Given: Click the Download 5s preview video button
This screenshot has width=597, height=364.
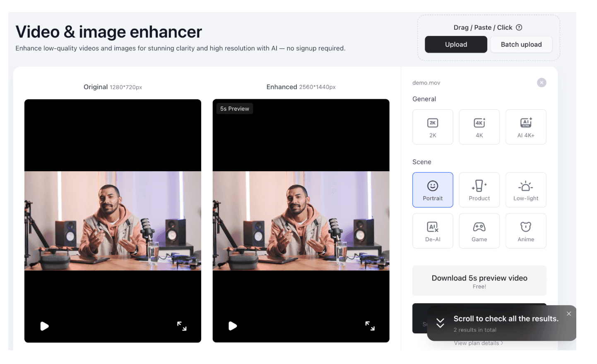Looking at the screenshot, I should pos(479,281).
